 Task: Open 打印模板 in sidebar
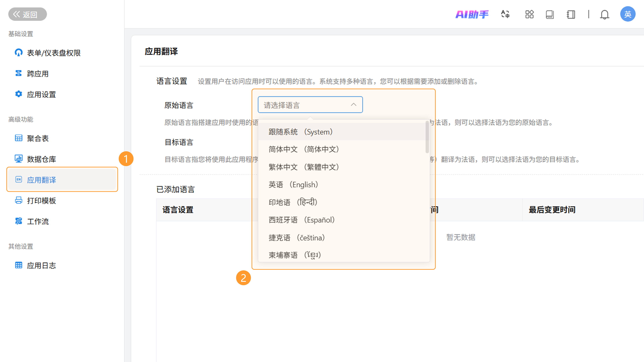(41, 200)
